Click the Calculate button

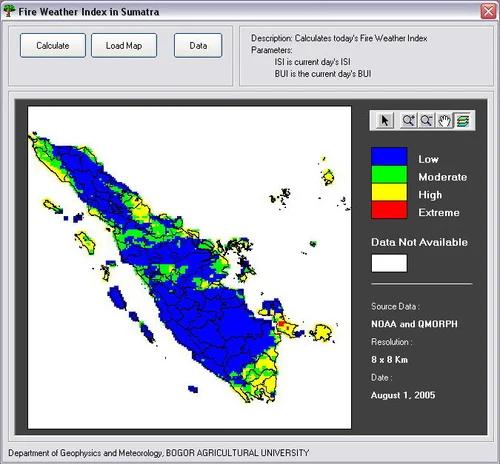[x=53, y=45]
